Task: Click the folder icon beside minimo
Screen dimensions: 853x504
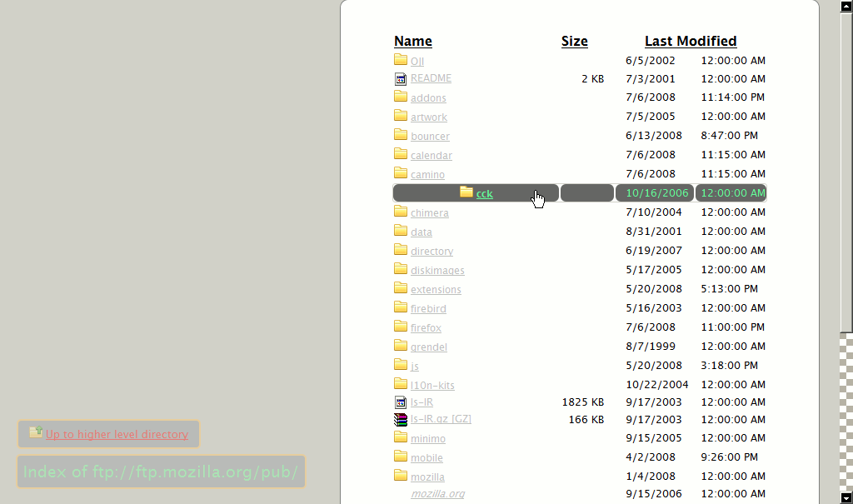Action: pyautogui.click(x=401, y=437)
